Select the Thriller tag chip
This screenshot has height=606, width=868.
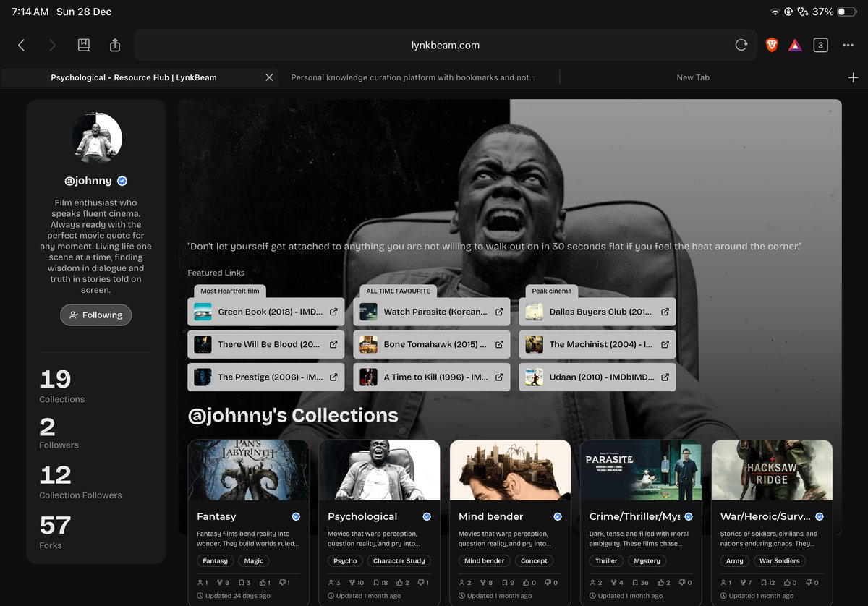pos(606,560)
